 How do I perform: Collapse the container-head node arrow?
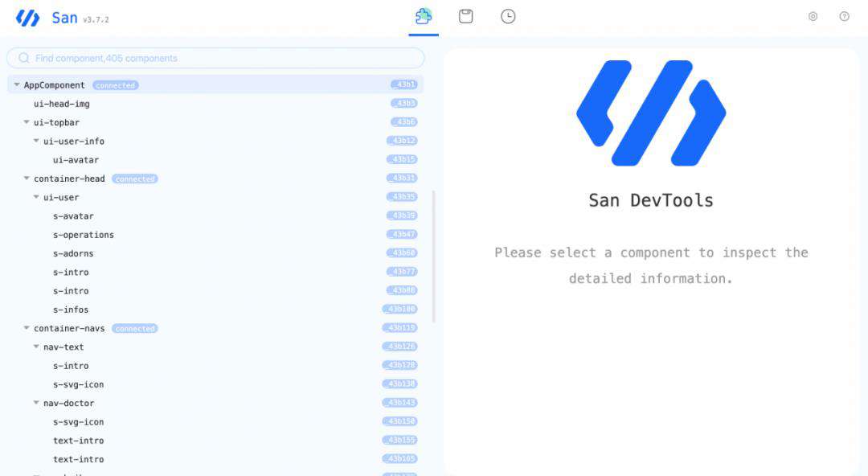[27, 178]
